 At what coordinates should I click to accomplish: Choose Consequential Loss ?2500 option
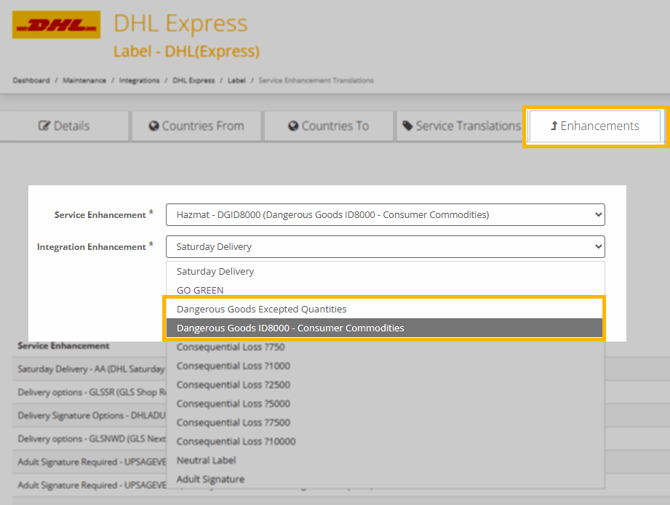click(x=385, y=385)
